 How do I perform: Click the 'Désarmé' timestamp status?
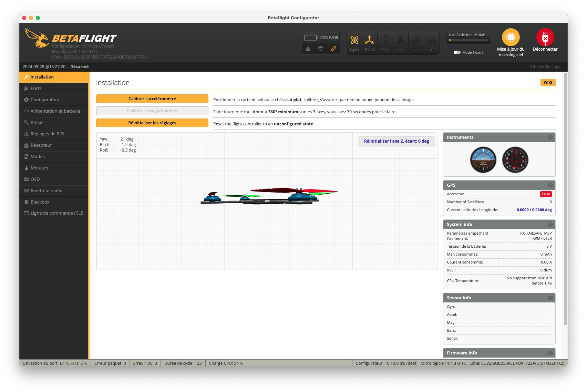[x=56, y=67]
